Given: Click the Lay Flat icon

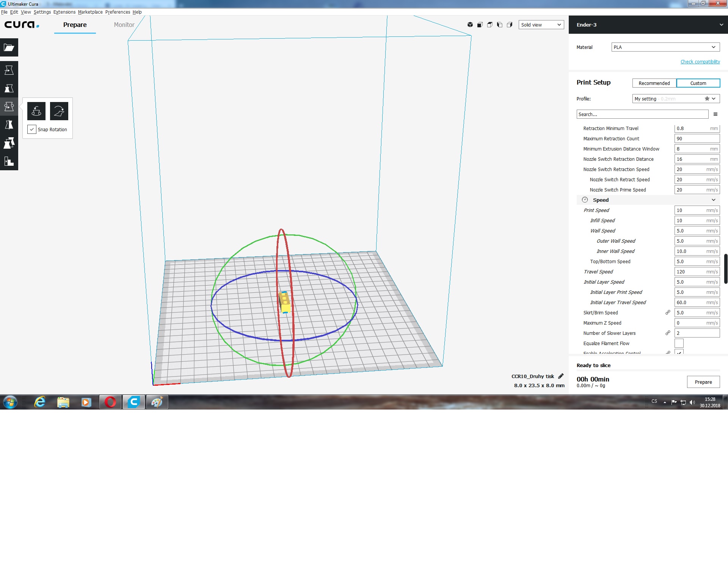Looking at the screenshot, I should (59, 111).
